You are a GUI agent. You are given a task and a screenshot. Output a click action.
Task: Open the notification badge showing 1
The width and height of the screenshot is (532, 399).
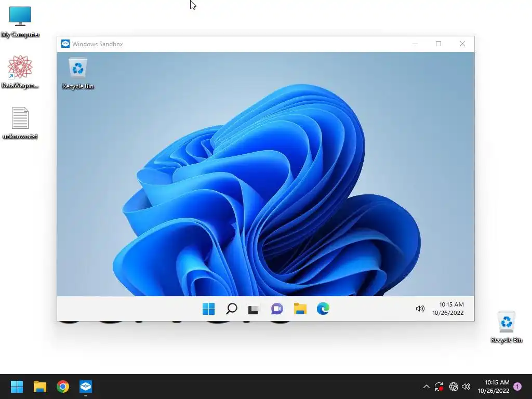coord(517,387)
